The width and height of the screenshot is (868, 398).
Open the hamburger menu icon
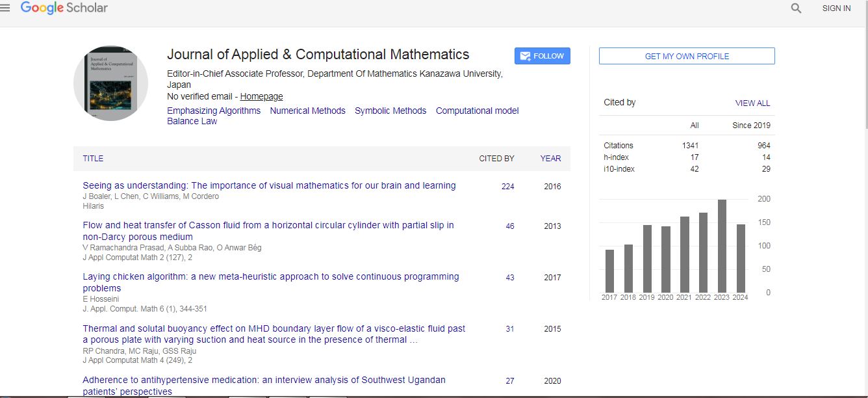6,8
